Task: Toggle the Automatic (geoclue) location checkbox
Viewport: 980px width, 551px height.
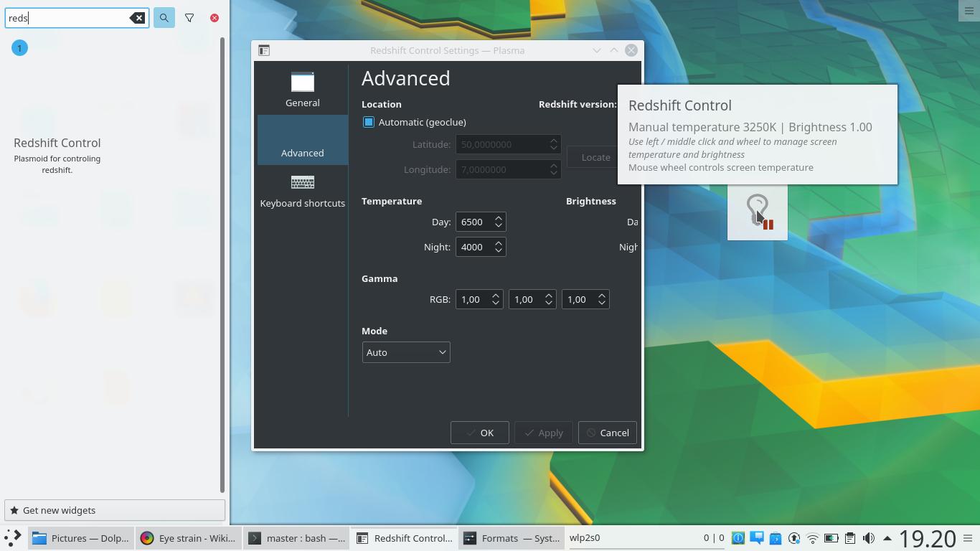Action: 369,122
